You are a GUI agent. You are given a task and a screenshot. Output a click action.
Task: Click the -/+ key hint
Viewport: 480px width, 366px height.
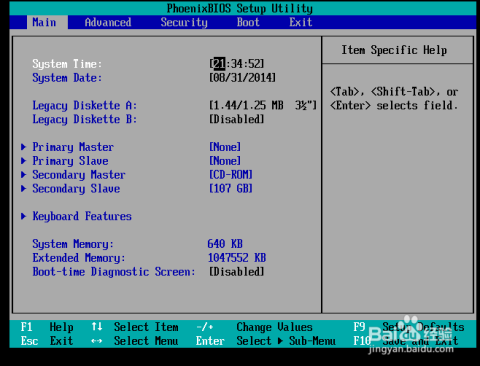(205, 327)
